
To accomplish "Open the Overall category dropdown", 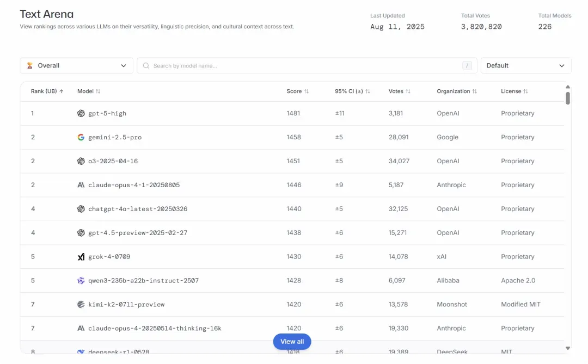I will tap(77, 66).
